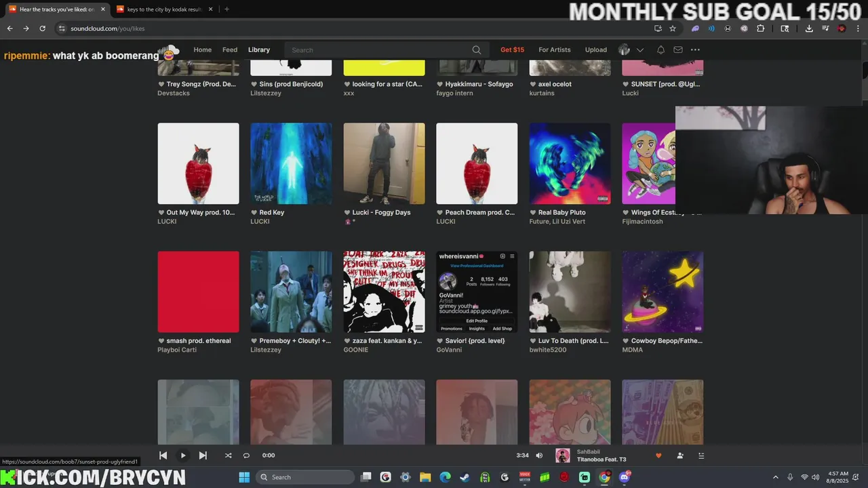Show hidden system tray icons chevron

776,477
